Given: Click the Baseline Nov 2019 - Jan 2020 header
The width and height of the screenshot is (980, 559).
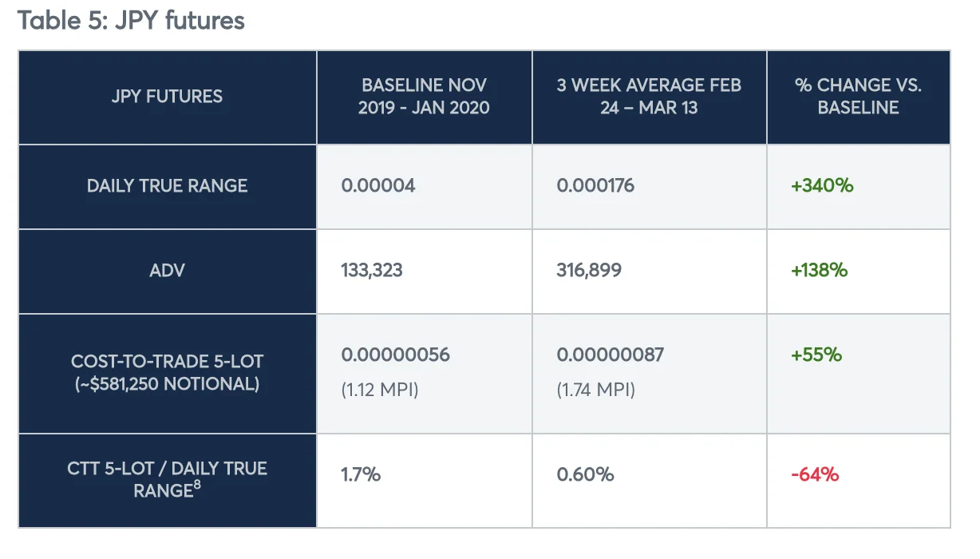Looking at the screenshot, I should (424, 97).
